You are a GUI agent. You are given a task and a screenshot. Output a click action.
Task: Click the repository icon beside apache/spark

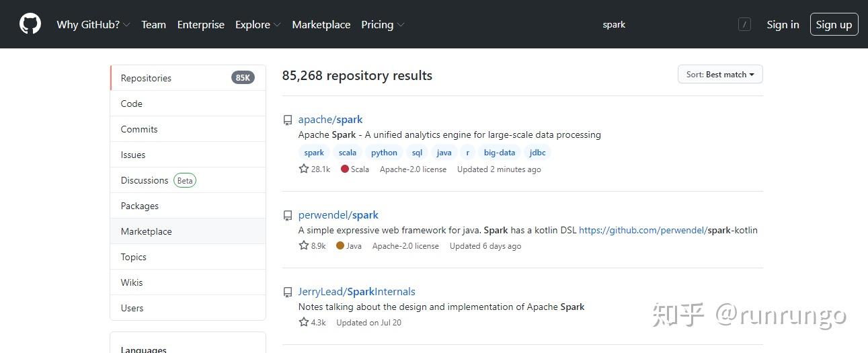click(288, 120)
